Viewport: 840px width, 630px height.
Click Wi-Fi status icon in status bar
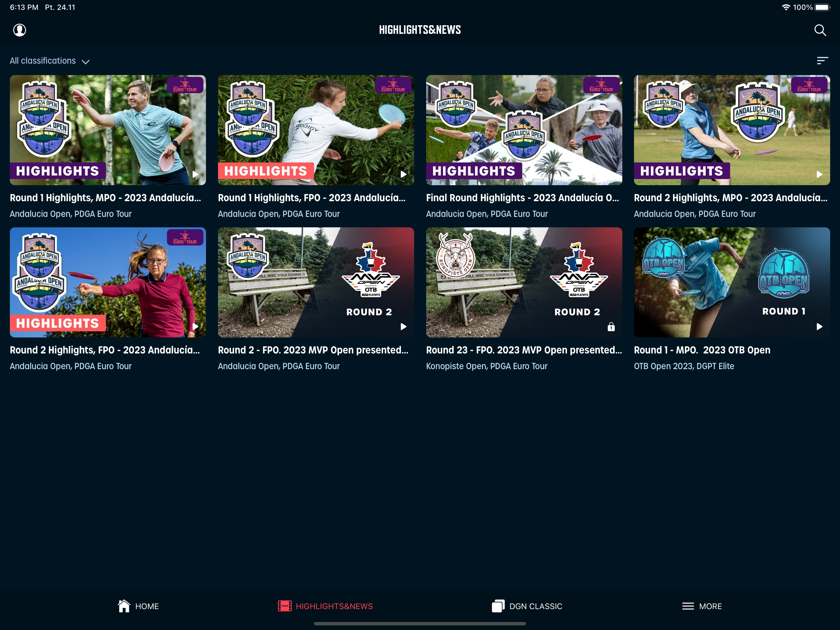[786, 7]
